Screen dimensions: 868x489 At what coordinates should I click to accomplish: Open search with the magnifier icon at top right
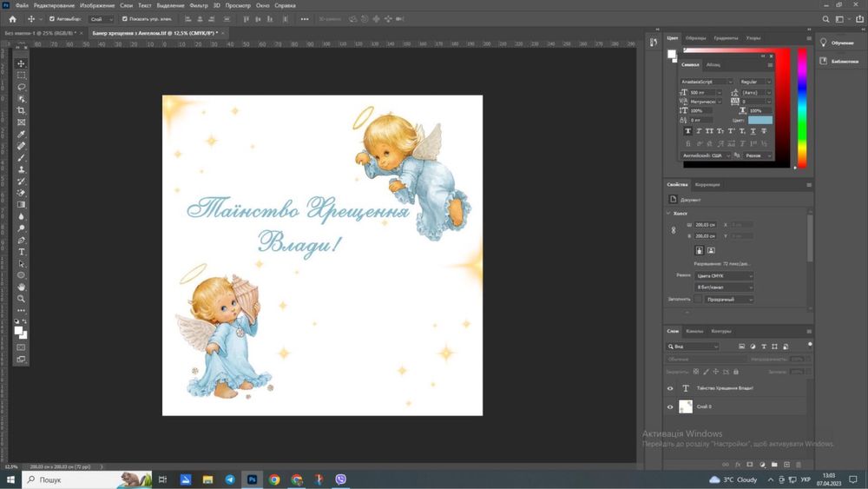click(825, 19)
